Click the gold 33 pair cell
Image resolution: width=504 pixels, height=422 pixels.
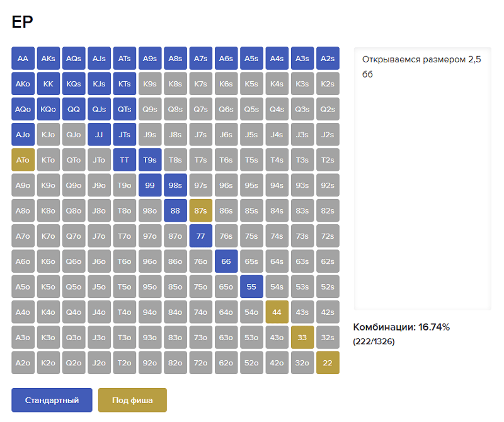[x=302, y=338]
